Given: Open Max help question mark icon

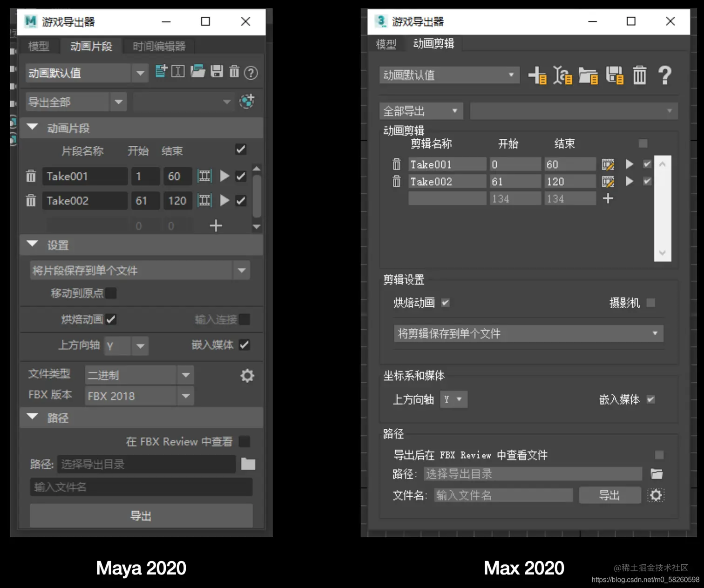Looking at the screenshot, I should pos(665,75).
